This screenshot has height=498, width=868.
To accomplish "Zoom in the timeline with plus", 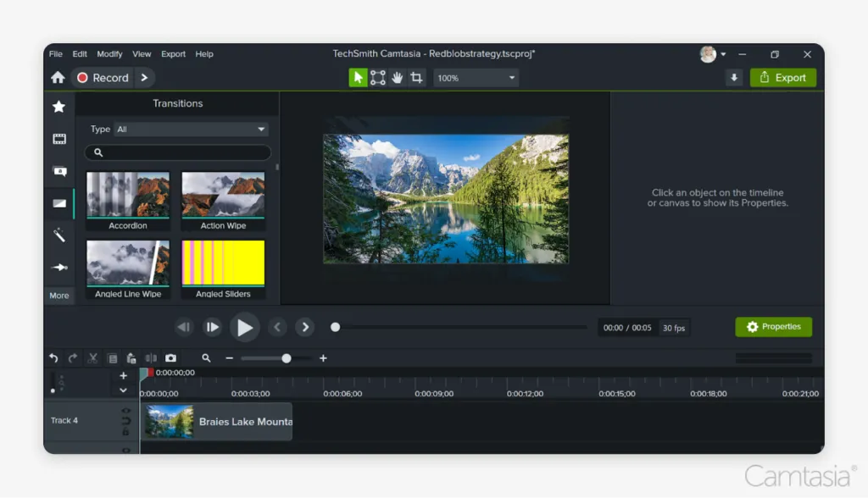I will click(x=323, y=358).
